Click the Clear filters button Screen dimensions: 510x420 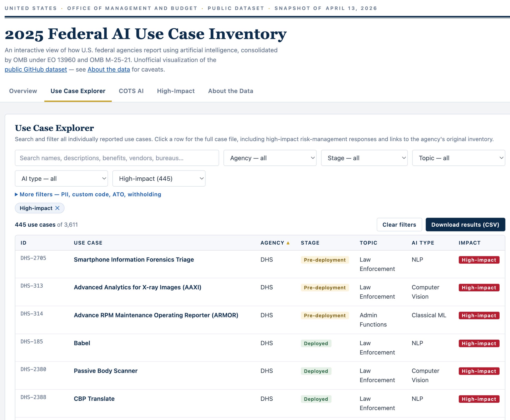click(399, 224)
